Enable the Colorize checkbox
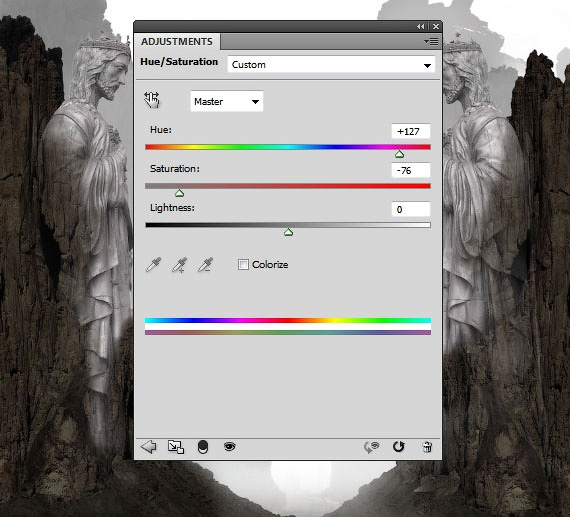Screen dimensions: 570x517 [243, 264]
